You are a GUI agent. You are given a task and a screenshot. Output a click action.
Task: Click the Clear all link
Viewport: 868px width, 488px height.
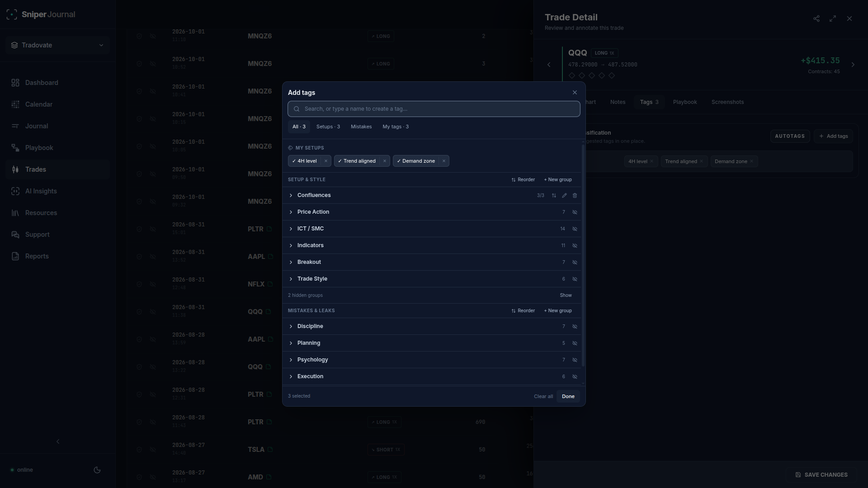(x=543, y=396)
